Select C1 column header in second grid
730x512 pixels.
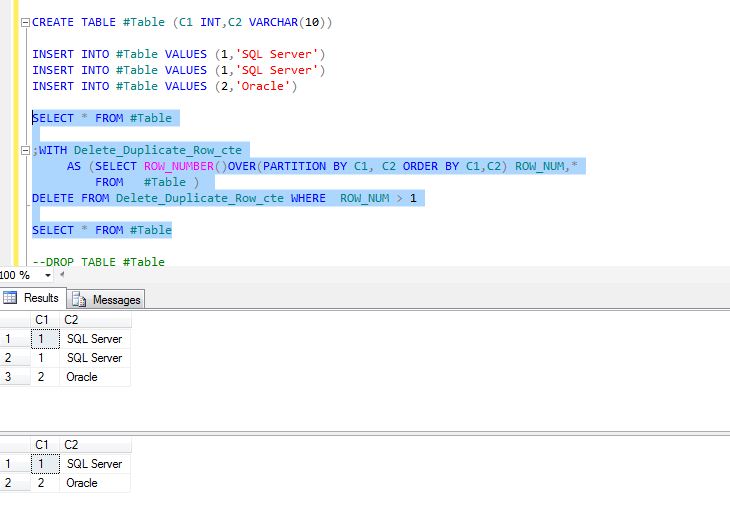[45, 445]
